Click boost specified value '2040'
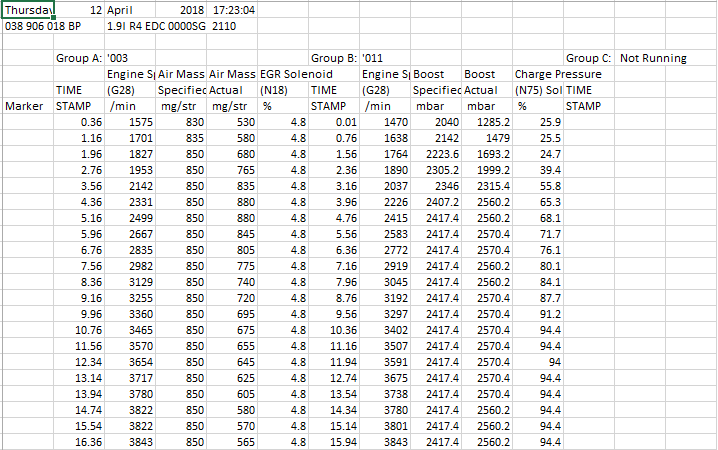This screenshot has width=718, height=450. tap(436, 122)
